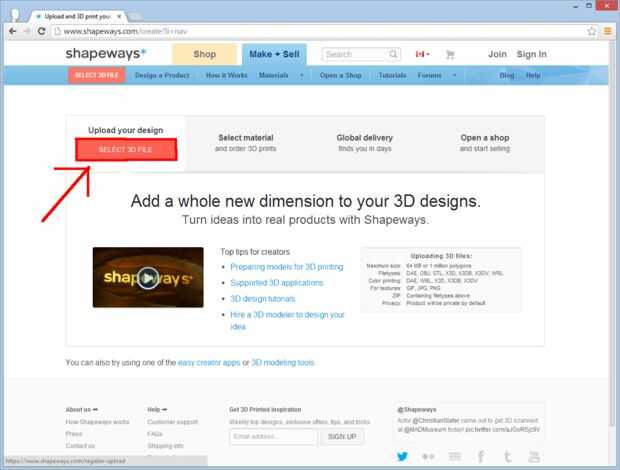Expand the dropdown arrow after Materials
The width and height of the screenshot is (620, 470).
click(x=302, y=75)
